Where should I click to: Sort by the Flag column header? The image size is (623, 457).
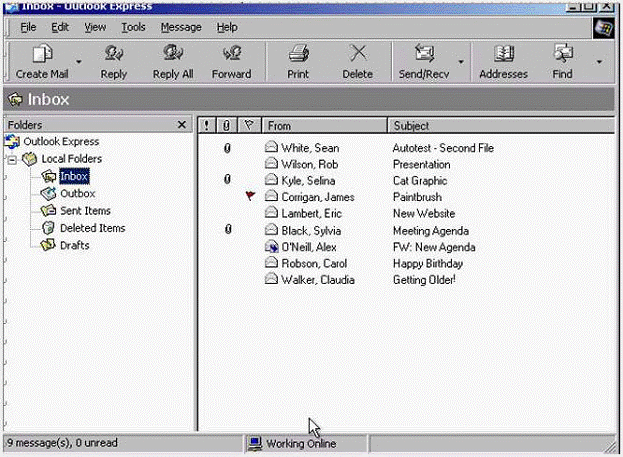coord(249,126)
